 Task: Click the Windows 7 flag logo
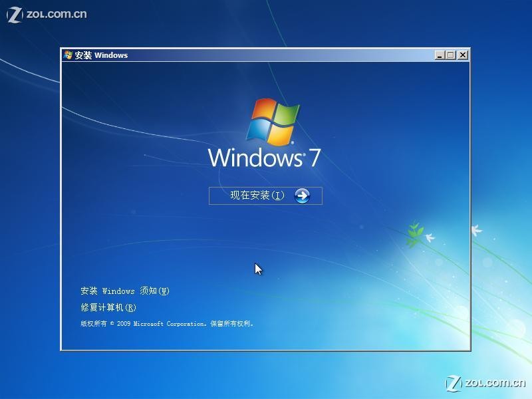(x=274, y=123)
